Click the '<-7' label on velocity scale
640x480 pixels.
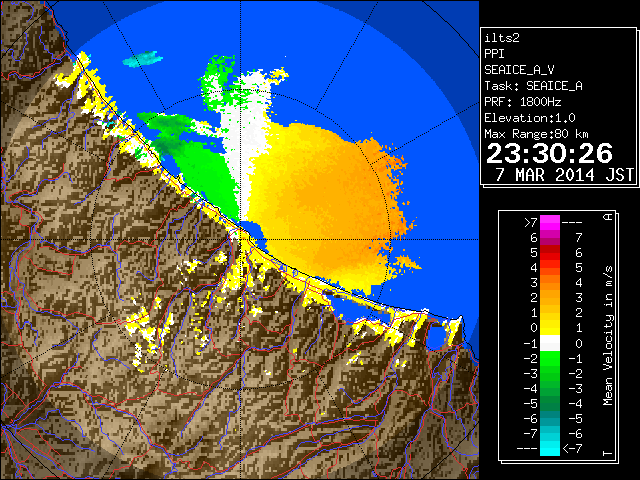pos(573,449)
